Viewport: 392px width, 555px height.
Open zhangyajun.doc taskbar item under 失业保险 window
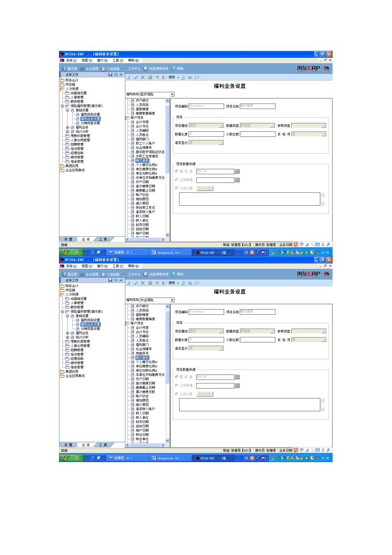(x=169, y=458)
